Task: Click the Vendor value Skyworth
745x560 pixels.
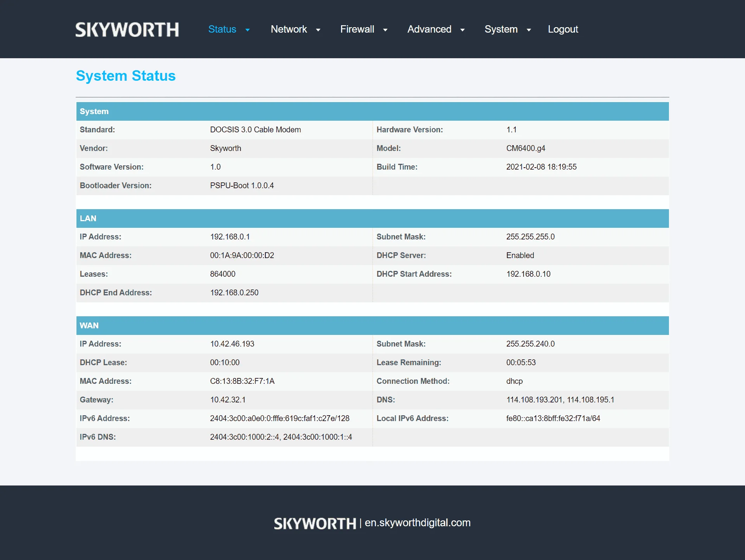Action: 226,148
